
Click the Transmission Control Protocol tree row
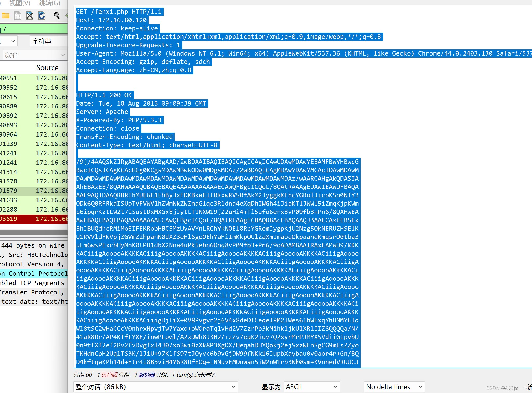(34, 274)
